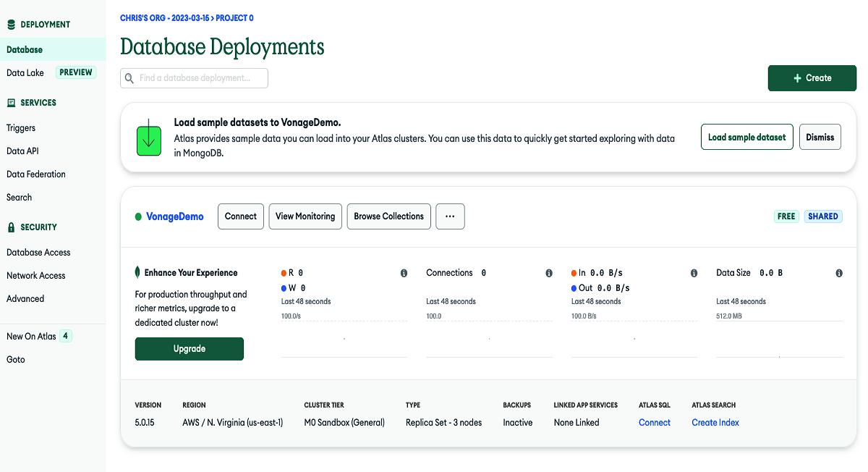Click the R/W operations mini chart
This screenshot has width=868, height=472.
coord(344,339)
